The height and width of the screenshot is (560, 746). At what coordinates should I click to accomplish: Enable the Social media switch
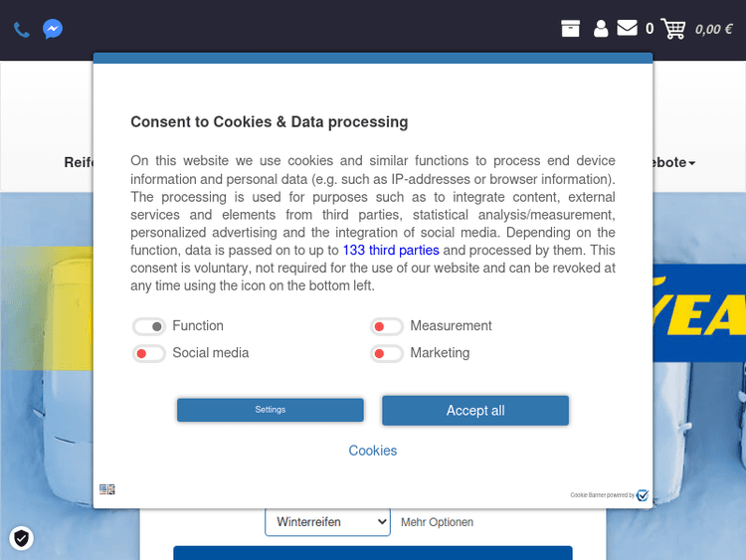tap(148, 353)
